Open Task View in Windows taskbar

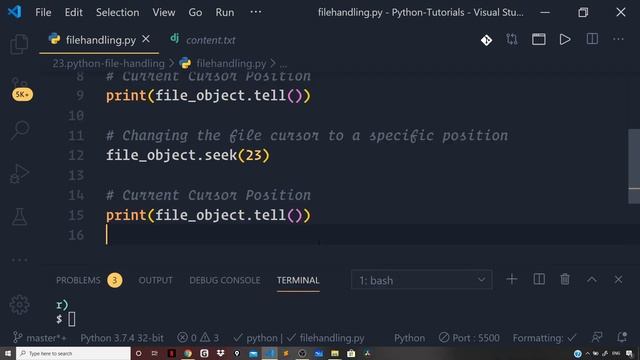(155, 353)
